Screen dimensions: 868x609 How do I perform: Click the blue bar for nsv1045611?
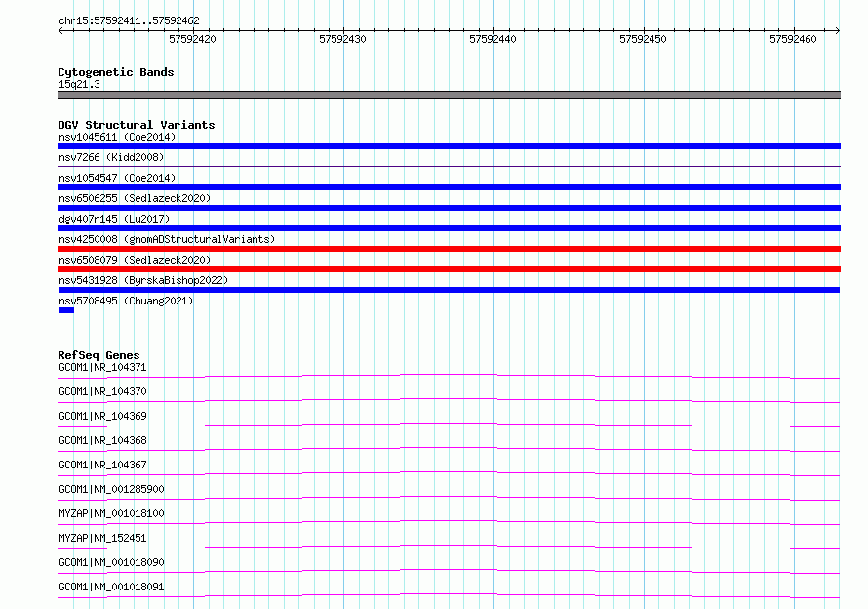click(449, 146)
